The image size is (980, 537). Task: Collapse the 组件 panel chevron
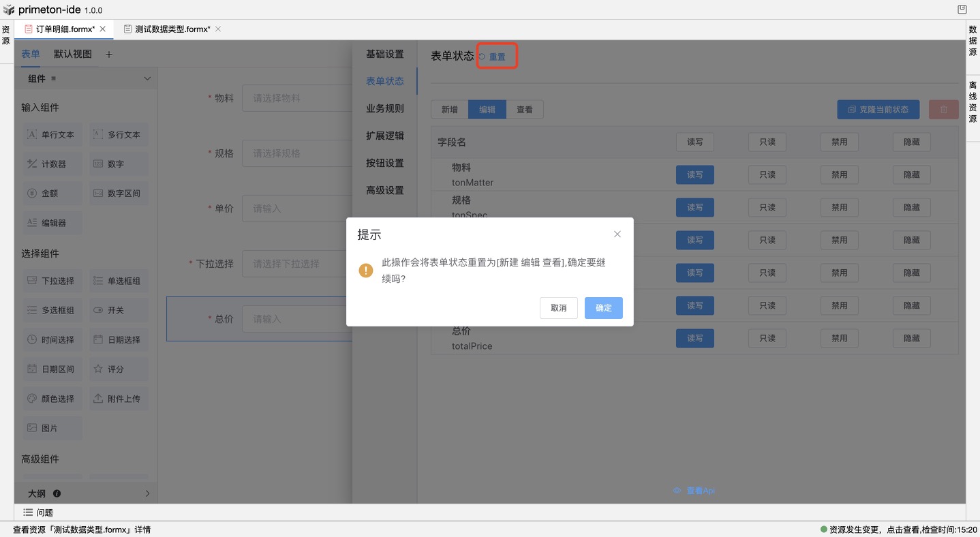(x=147, y=78)
